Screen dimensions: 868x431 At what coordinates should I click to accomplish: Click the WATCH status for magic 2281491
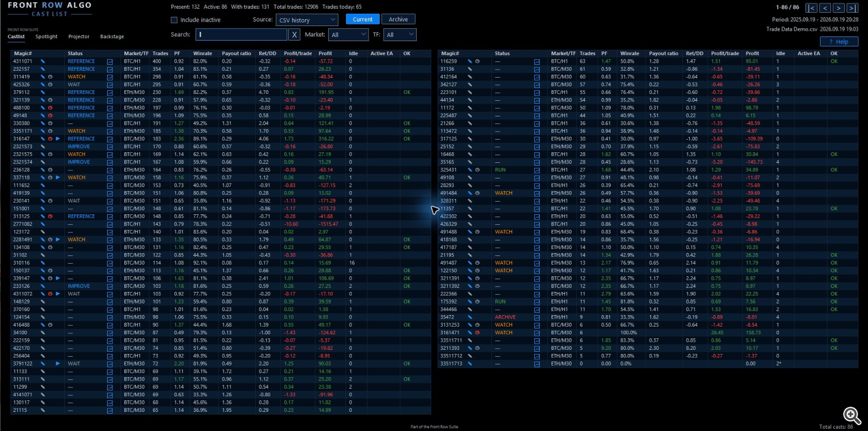pos(76,239)
